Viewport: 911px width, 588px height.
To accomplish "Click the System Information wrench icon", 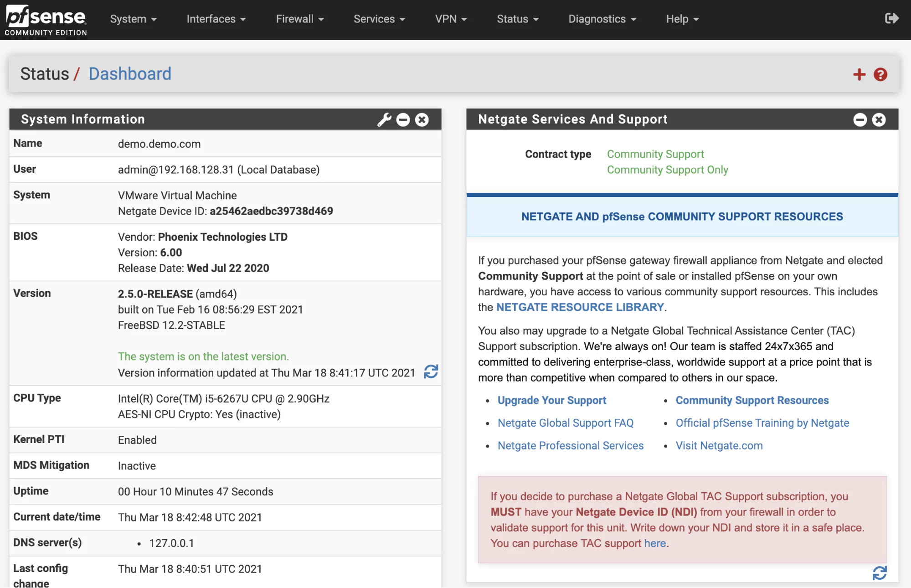I will [384, 119].
